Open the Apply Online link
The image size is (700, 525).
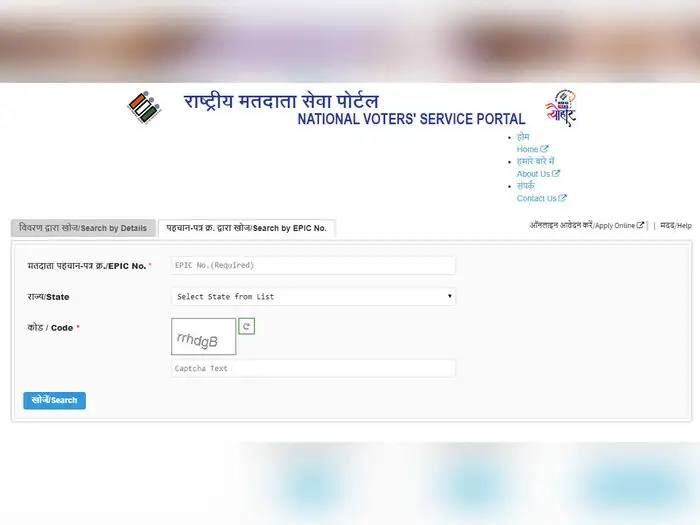pos(615,225)
